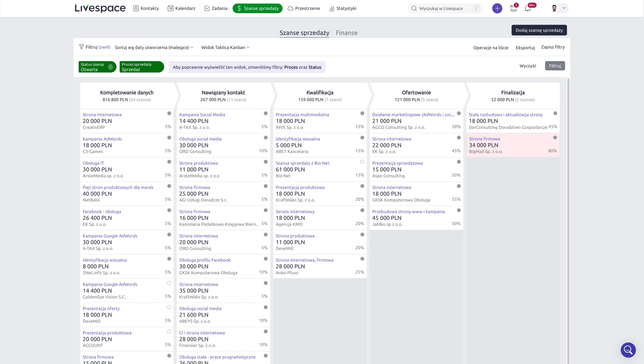Image resolution: width=644 pixels, height=364 pixels.
Task: Toggle empty circle on Bio Net card
Action: pyautogui.click(x=362, y=162)
